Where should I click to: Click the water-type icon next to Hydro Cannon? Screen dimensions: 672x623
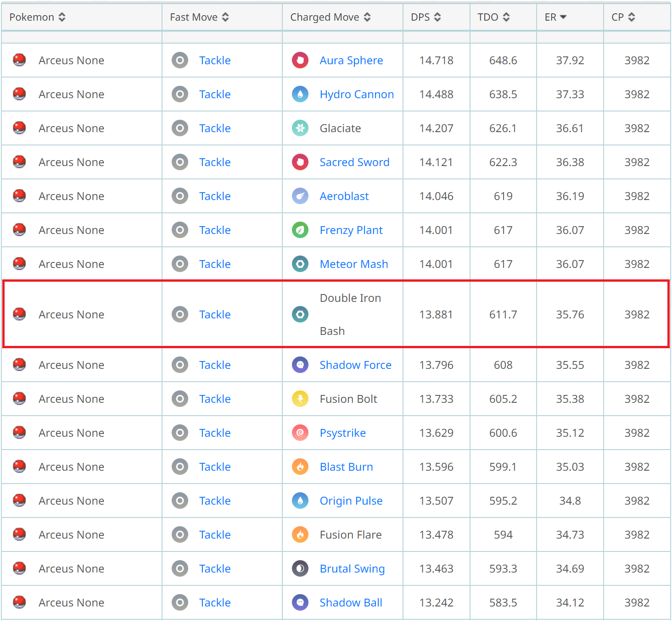click(x=300, y=94)
